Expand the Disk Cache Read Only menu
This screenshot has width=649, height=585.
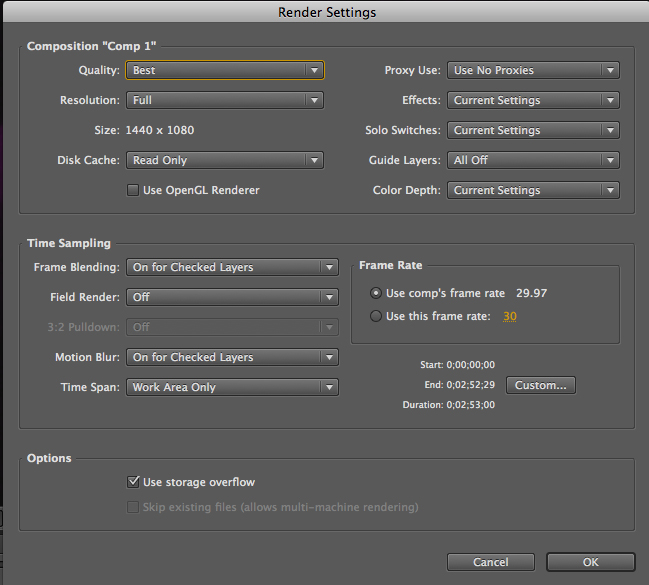coord(225,160)
